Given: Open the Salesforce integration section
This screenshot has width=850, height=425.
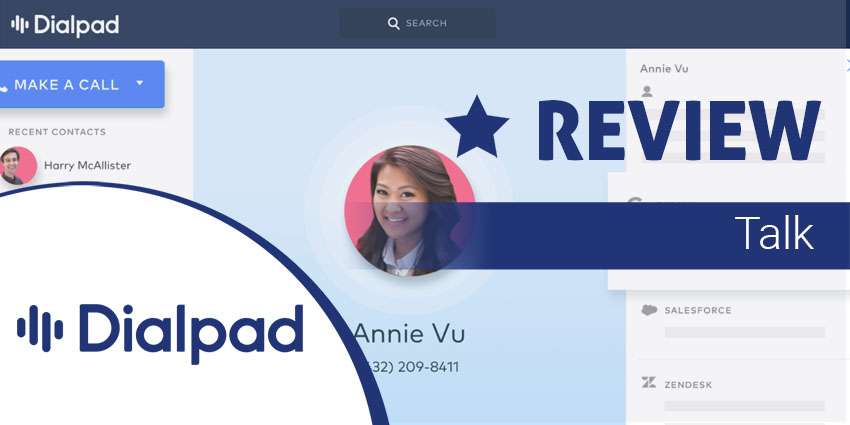Looking at the screenshot, I should [698, 310].
